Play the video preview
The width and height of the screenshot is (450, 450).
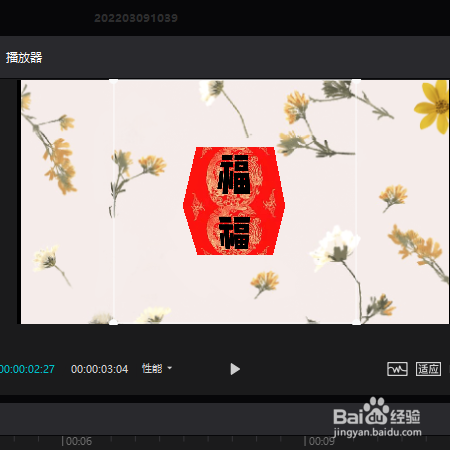pos(235,369)
